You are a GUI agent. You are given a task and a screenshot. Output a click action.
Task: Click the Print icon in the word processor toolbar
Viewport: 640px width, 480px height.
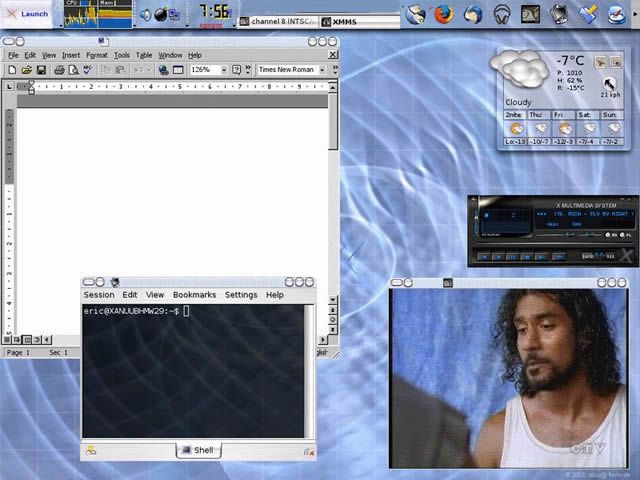(x=59, y=70)
